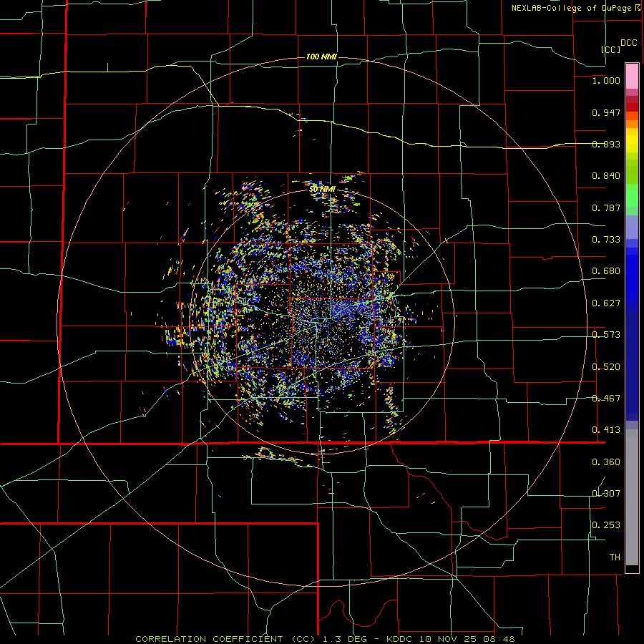This screenshot has width=644, height=644.
Task: Click the 50 NMI range ring label
Action: [x=323, y=189]
